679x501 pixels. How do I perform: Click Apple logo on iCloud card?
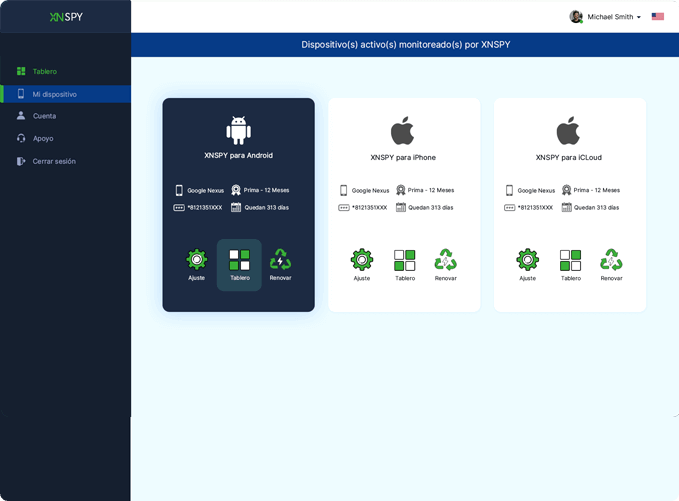(568, 131)
